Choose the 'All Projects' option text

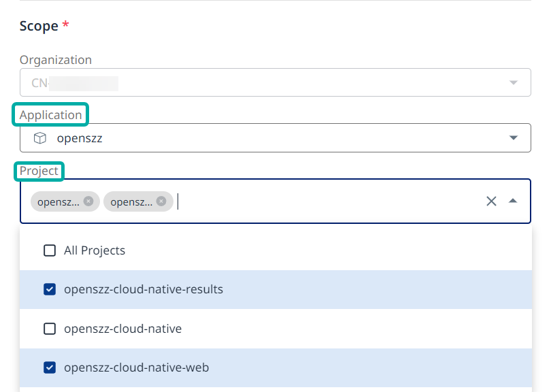pos(95,250)
